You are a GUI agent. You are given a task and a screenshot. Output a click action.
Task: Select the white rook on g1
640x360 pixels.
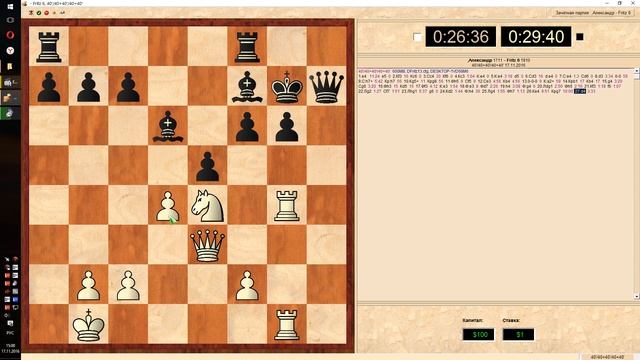[287, 324]
